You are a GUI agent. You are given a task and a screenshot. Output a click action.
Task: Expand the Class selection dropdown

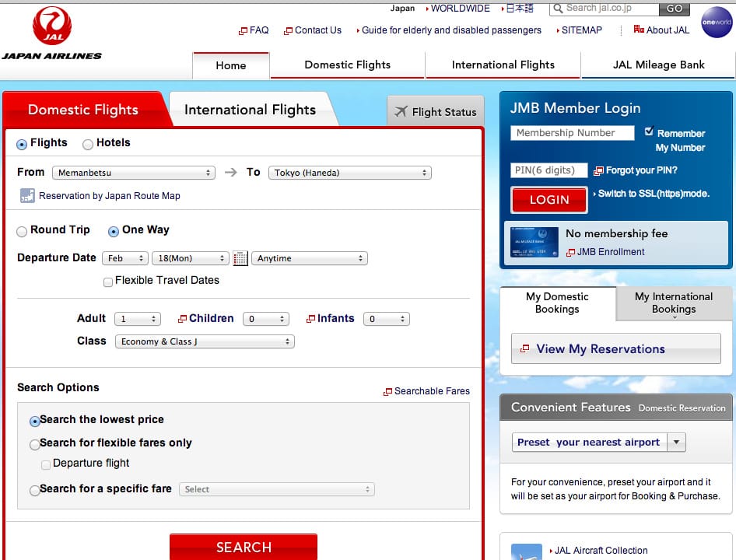(x=204, y=341)
